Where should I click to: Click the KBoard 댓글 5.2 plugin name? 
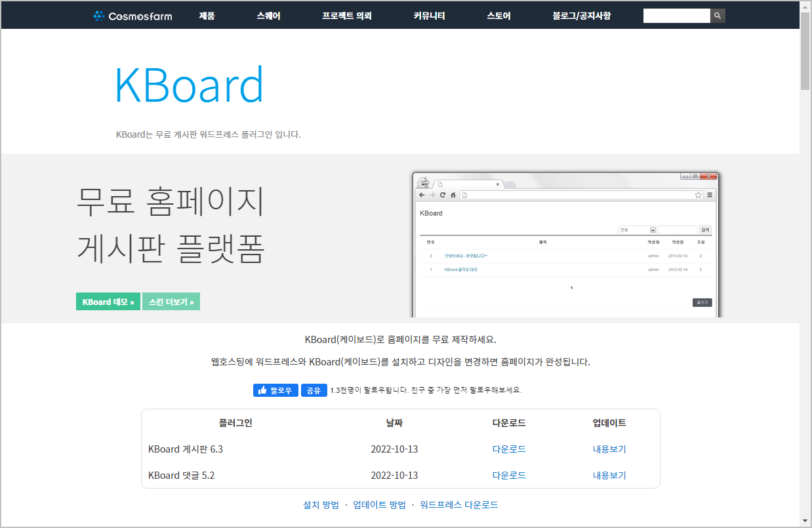coord(182,476)
